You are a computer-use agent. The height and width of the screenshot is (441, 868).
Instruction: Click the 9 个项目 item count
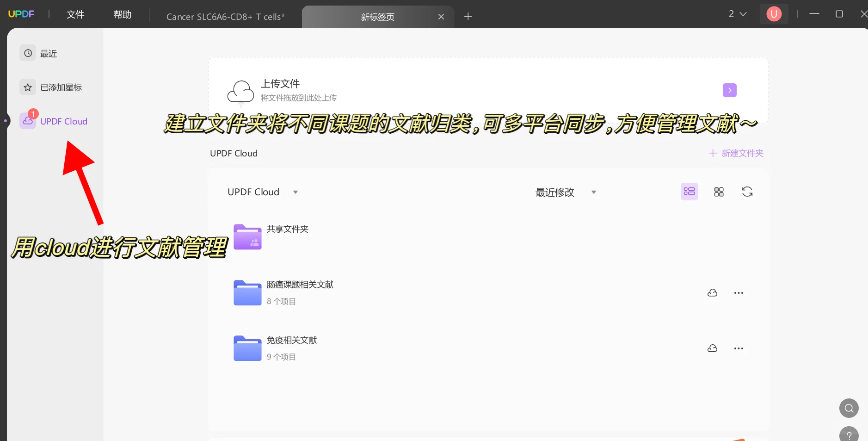tap(281, 357)
